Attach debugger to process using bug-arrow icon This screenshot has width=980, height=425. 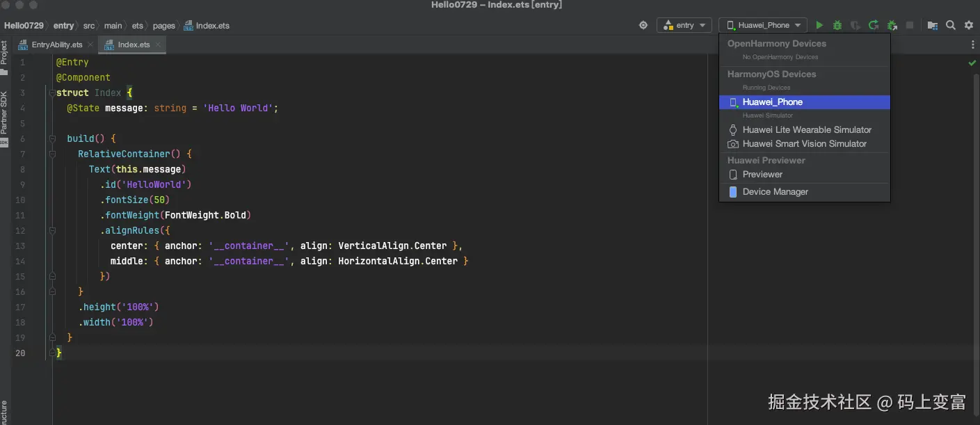click(x=892, y=25)
